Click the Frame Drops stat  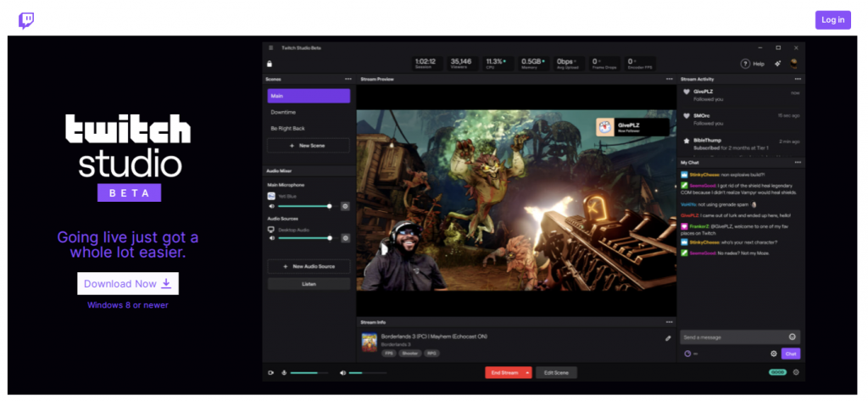click(604, 63)
